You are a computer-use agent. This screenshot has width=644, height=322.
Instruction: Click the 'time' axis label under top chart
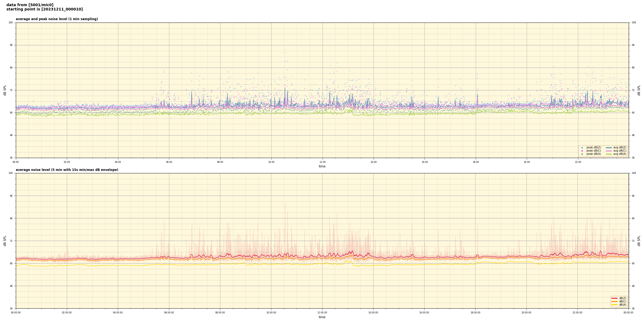[322, 166]
